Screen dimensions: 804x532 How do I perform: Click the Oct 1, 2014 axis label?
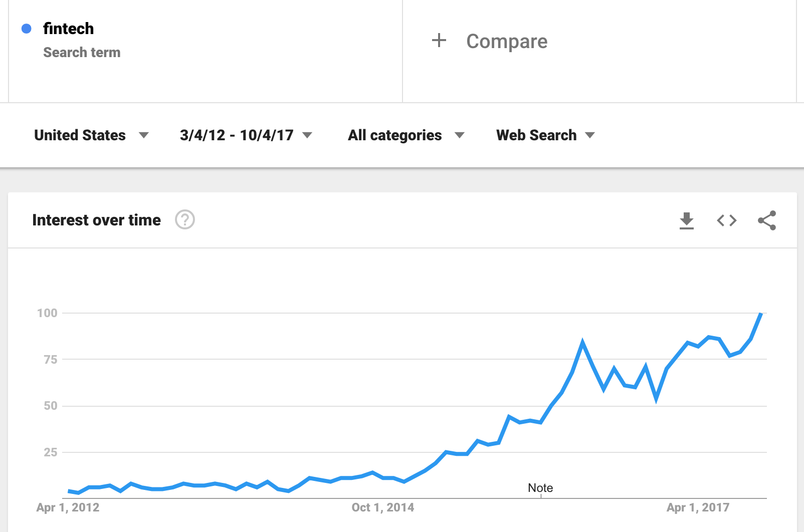coord(383,507)
